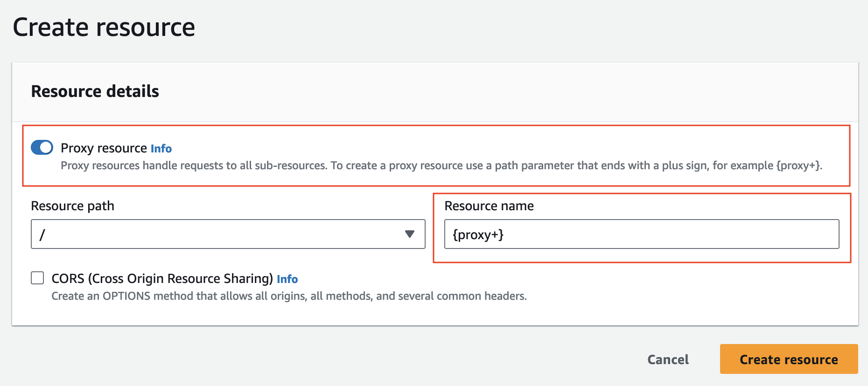
Task: Click the OPTIONS method description text
Action: [289, 296]
